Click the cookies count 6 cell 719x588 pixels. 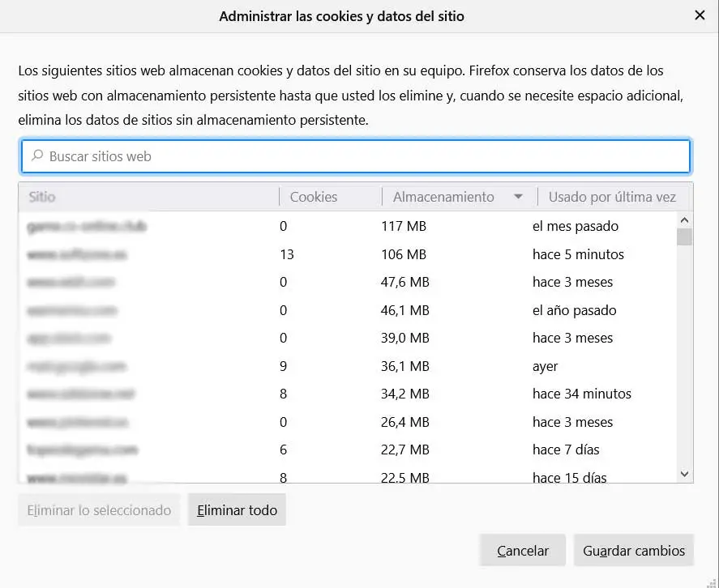283,450
